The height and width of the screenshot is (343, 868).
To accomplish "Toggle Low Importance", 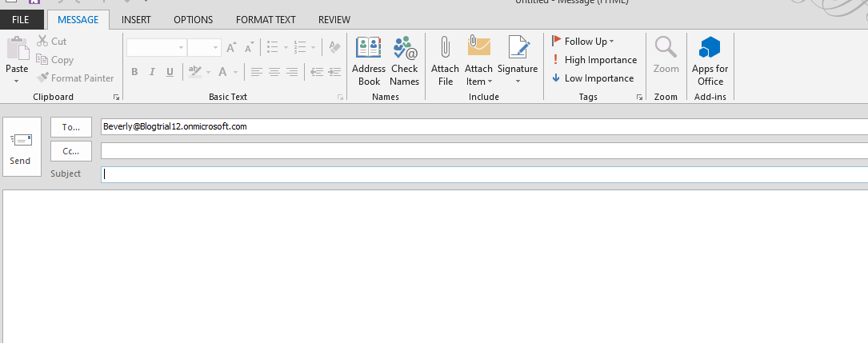I will pos(593,78).
